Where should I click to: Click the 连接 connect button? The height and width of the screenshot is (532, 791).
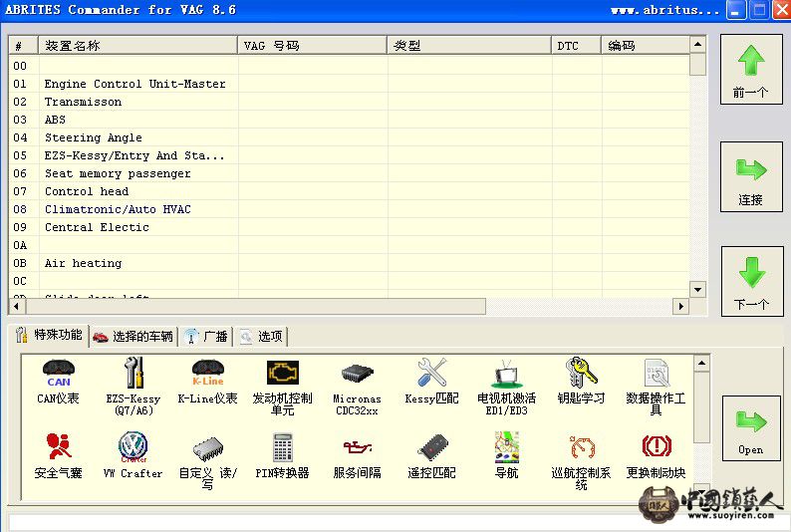coord(751,176)
